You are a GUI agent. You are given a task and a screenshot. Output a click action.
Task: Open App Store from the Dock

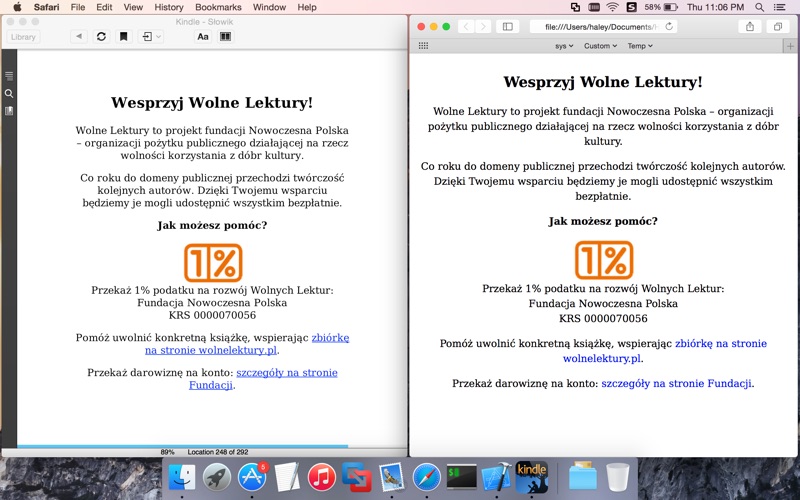tap(252, 477)
